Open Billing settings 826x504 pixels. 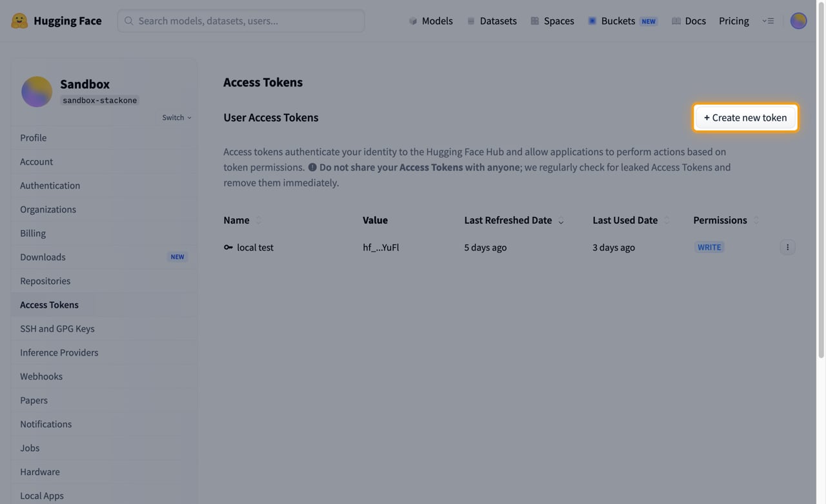click(104, 233)
